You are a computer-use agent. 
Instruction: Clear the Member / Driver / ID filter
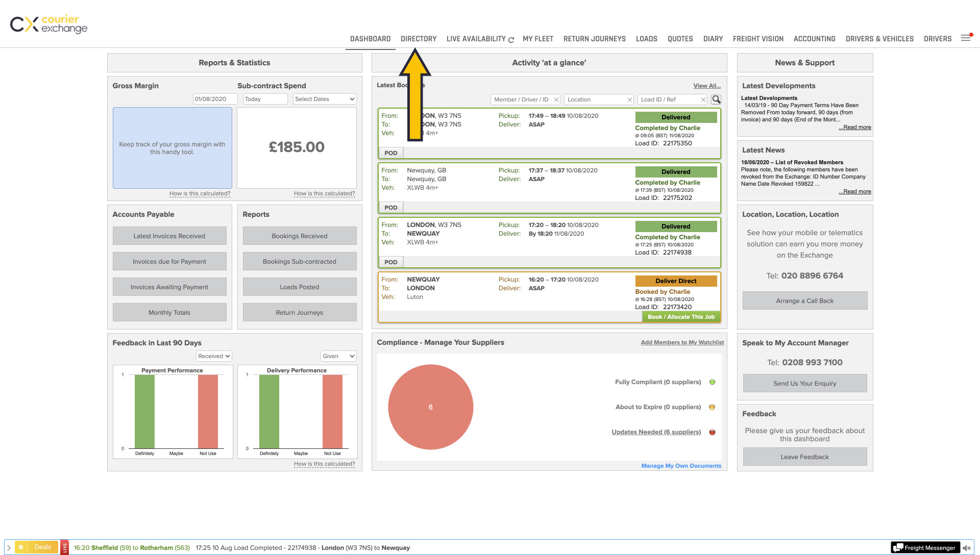(556, 99)
